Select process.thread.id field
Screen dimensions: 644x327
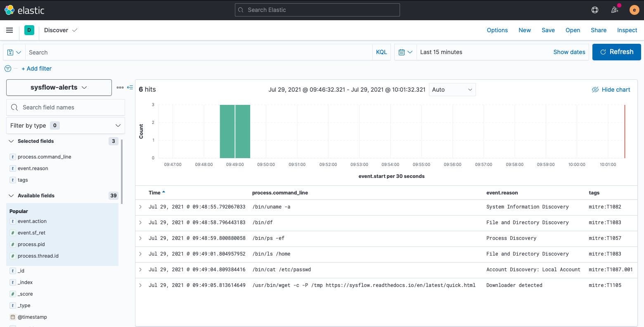(38, 256)
